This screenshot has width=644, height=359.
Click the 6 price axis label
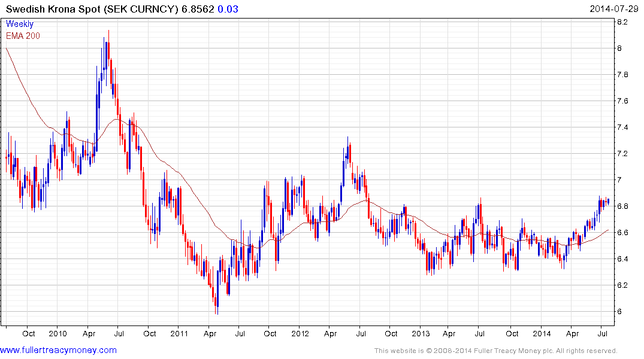coord(619,311)
